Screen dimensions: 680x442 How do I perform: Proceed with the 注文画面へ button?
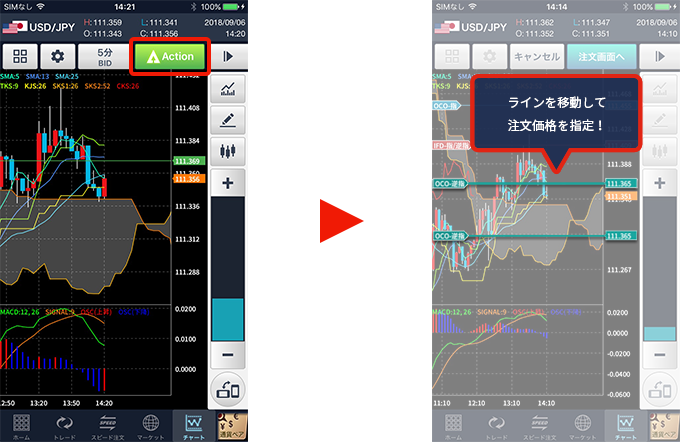601,57
